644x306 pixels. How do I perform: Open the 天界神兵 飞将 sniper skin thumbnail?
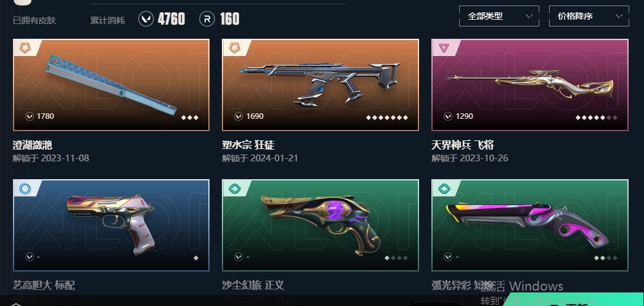[x=530, y=85]
